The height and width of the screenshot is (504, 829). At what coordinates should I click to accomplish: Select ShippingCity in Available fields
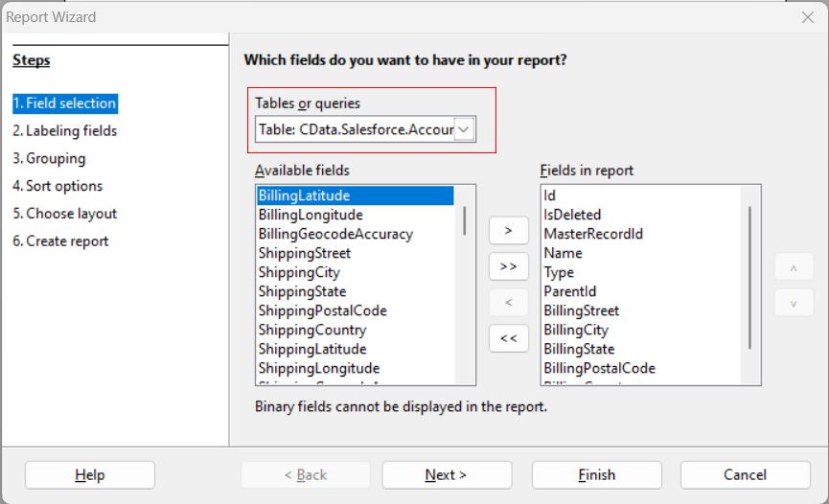[299, 272]
